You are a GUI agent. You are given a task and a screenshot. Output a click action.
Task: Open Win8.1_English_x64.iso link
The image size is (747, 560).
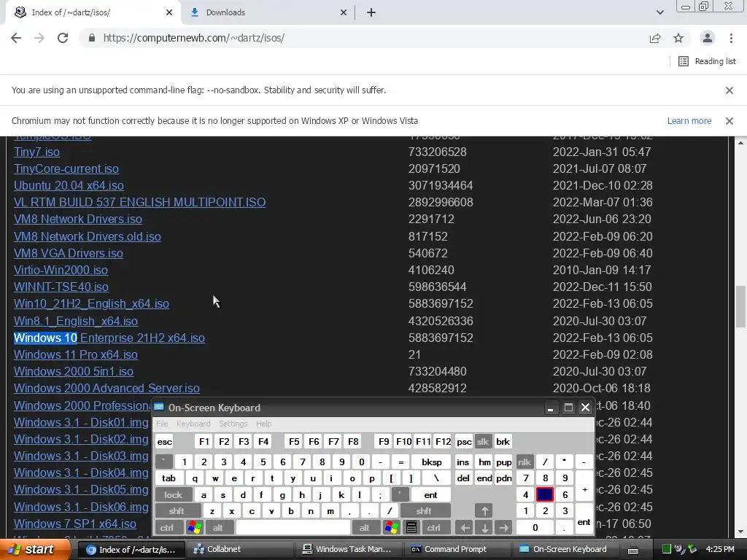[76, 321]
